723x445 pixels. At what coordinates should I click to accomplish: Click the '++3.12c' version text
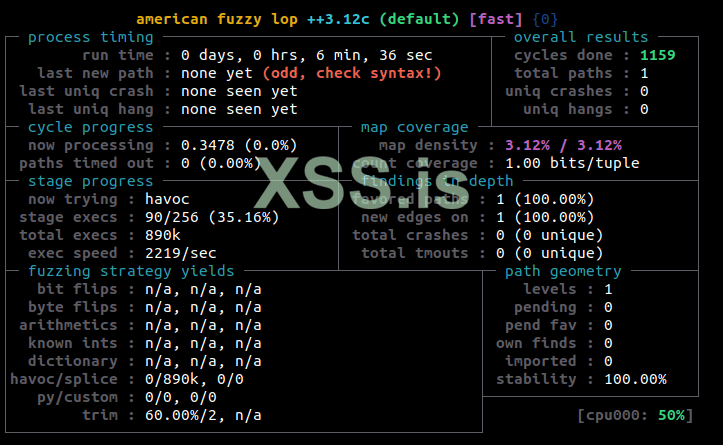pyautogui.click(x=338, y=19)
